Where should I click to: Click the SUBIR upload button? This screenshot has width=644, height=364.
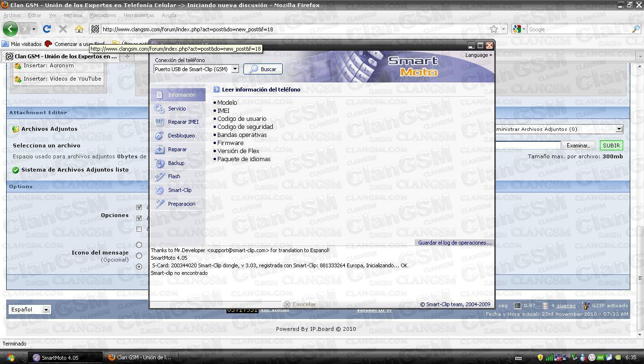pos(611,146)
